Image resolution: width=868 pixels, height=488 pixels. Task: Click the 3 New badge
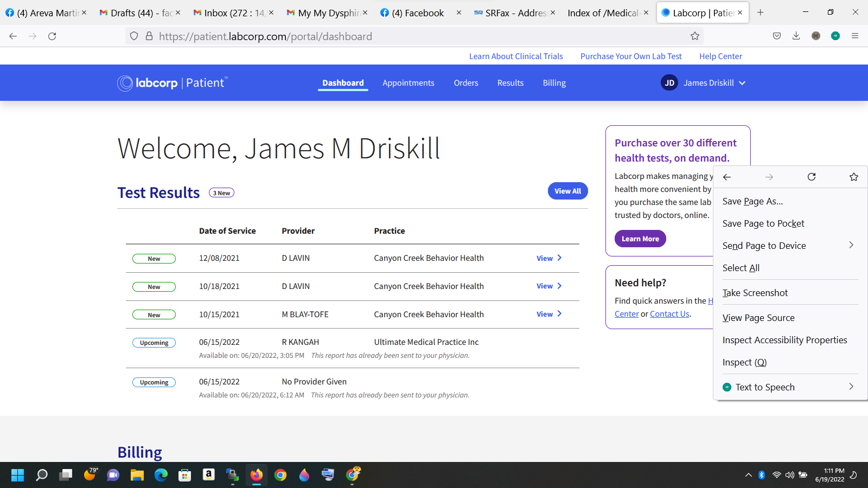[x=221, y=193]
